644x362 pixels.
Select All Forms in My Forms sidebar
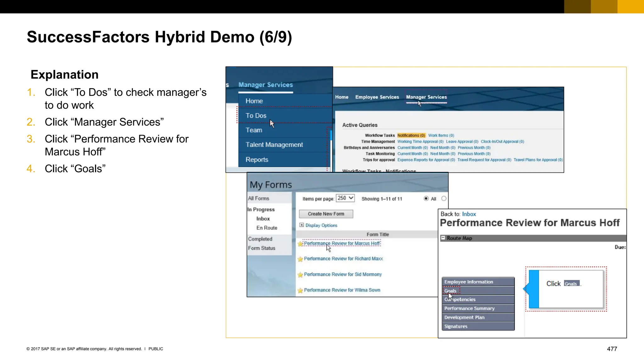tap(258, 198)
